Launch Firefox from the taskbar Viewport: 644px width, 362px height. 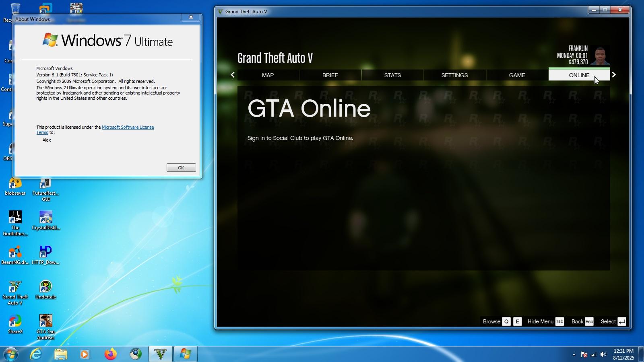[x=110, y=354]
